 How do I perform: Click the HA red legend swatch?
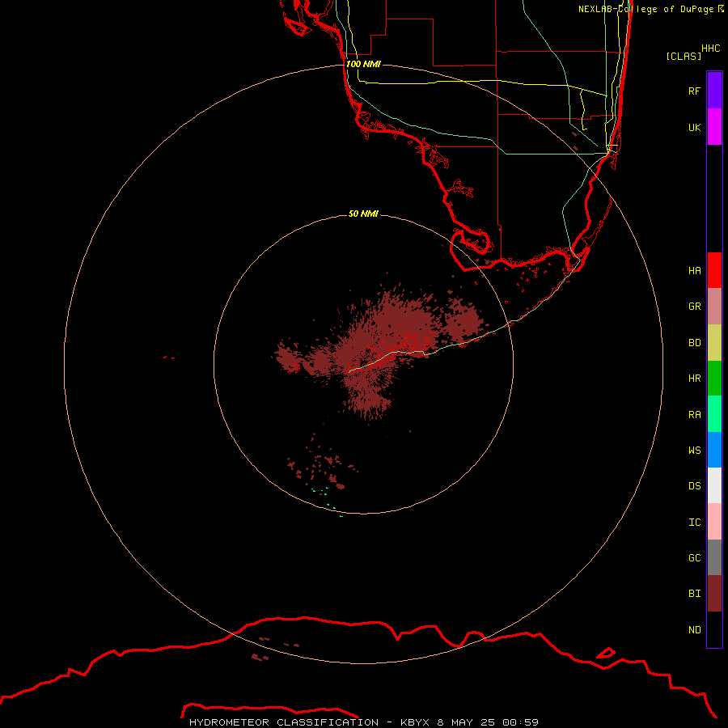(x=714, y=270)
